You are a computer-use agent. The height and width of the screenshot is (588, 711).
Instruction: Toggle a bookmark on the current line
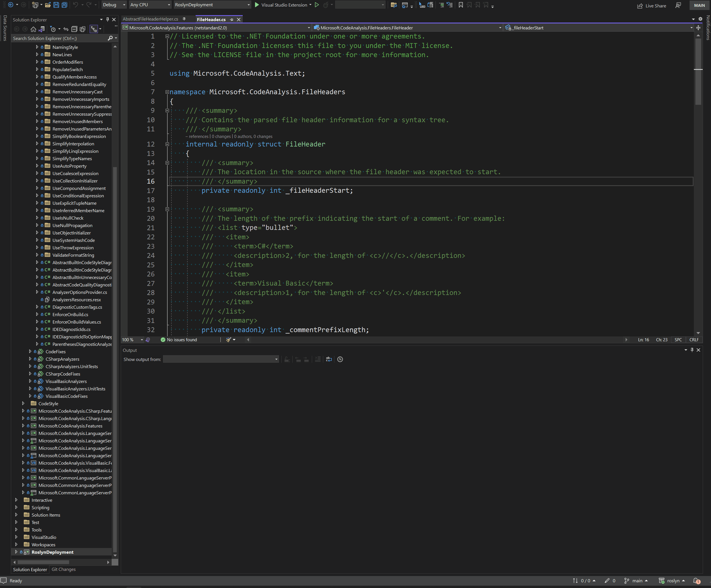pos(461,5)
